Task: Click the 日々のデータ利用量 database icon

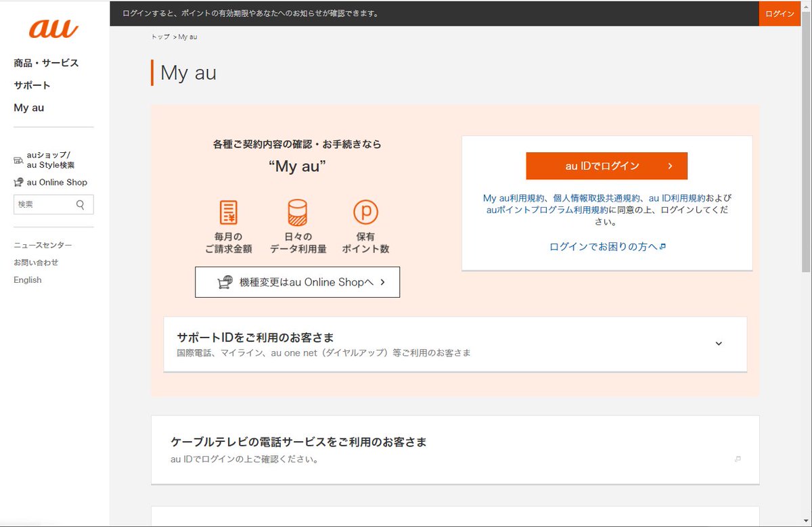Action: pyautogui.click(x=298, y=212)
